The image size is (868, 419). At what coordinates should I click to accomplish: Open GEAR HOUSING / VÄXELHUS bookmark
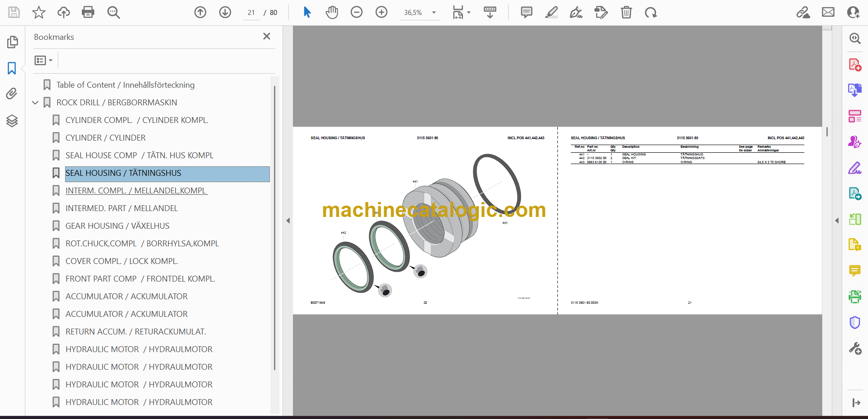[x=118, y=226]
